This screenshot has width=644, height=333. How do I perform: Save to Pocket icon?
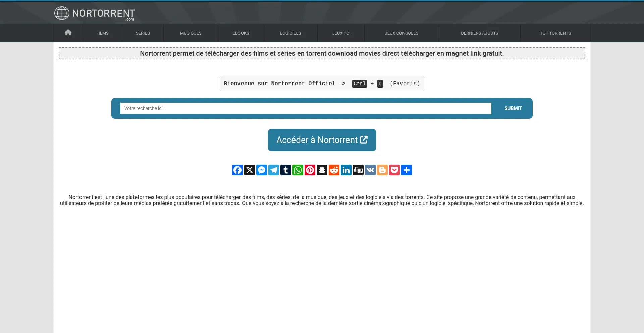pyautogui.click(x=394, y=170)
